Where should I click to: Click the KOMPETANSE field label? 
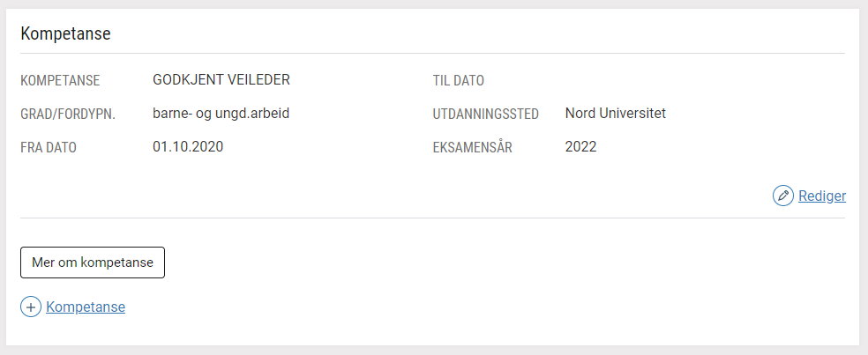point(60,81)
